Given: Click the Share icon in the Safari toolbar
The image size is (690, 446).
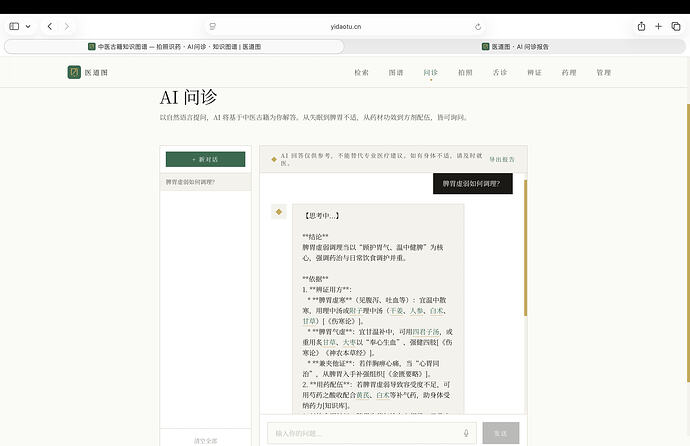Looking at the screenshot, I should point(641,26).
